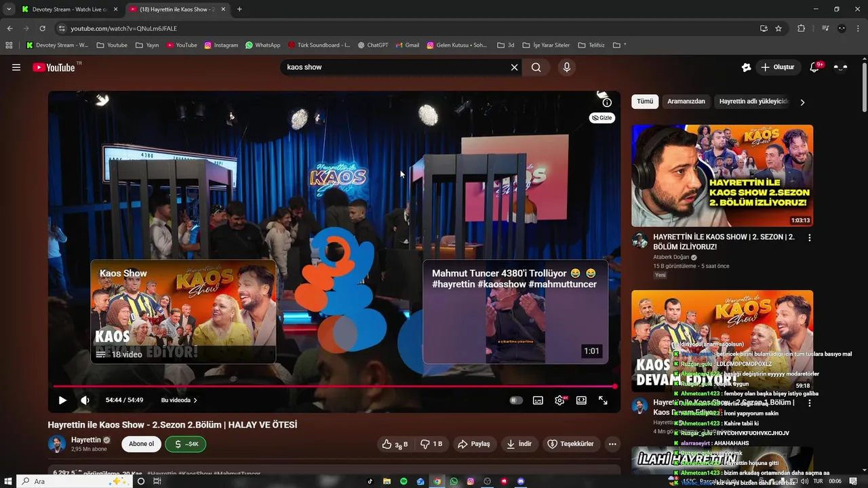This screenshot has height=488, width=868.
Task: Click Ataberk Doğan channel name
Action: [671, 258]
